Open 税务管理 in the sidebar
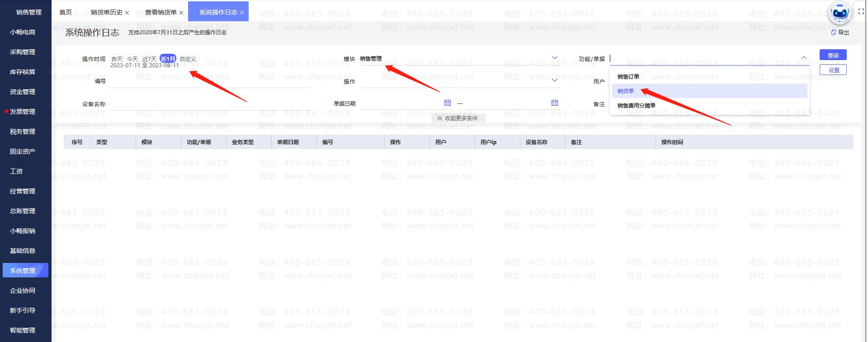Image resolution: width=868 pixels, height=342 pixels. coord(23,131)
